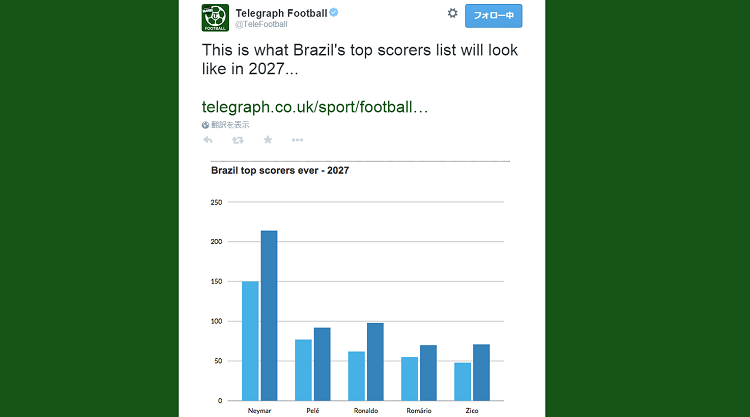Toggle the フォロー中 following button
This screenshot has width=750, height=417.
click(x=493, y=16)
